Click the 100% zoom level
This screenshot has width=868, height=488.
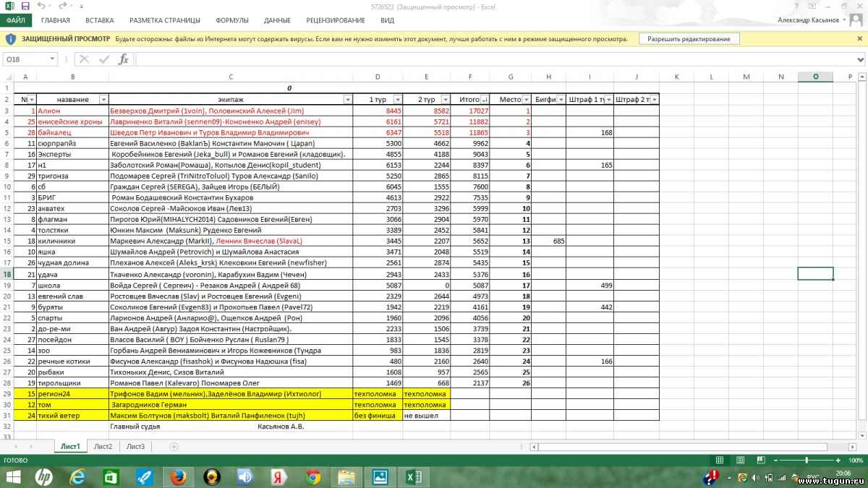click(856, 460)
